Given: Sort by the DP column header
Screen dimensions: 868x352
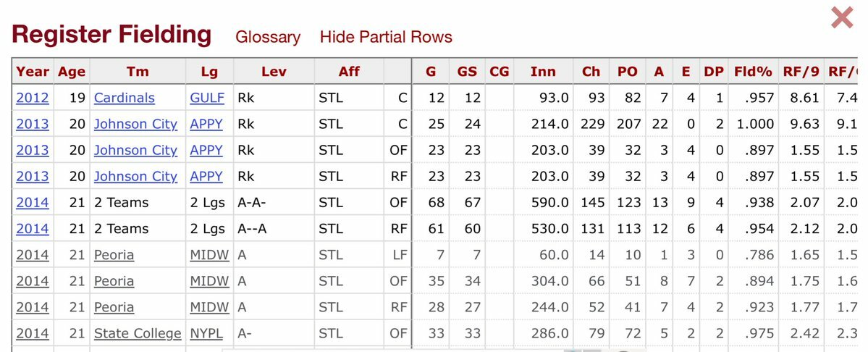Looking at the screenshot, I should [x=713, y=71].
